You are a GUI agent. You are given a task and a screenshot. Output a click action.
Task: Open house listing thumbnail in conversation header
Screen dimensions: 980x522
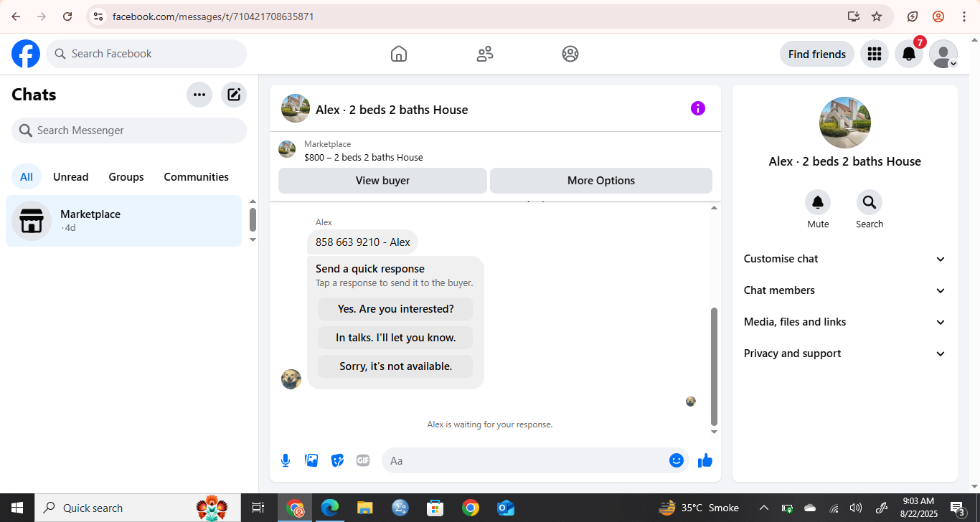296,108
